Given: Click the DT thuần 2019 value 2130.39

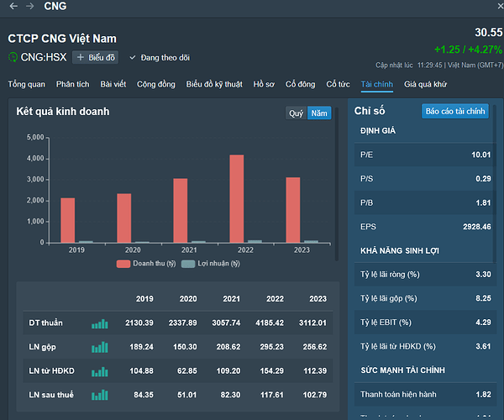Looking at the screenshot, I should click(139, 323).
